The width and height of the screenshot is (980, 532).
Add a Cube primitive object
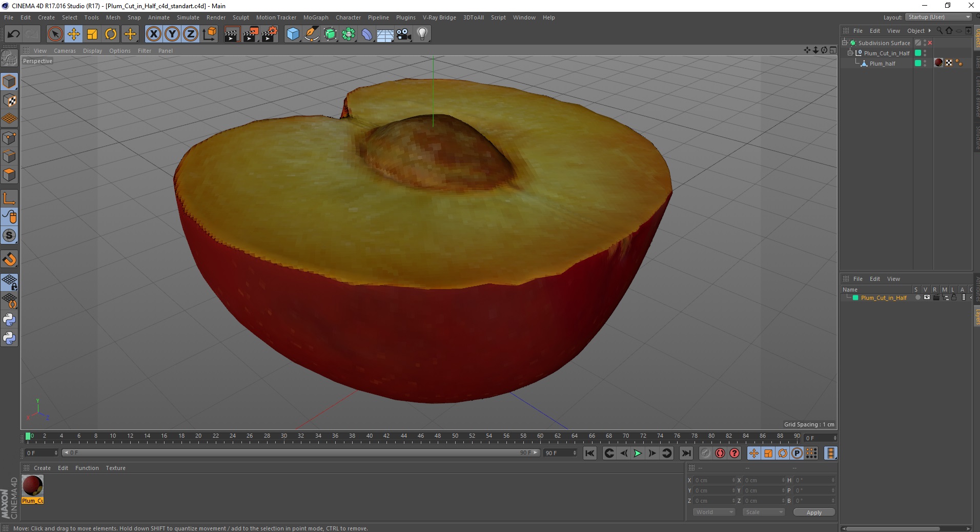click(x=293, y=34)
